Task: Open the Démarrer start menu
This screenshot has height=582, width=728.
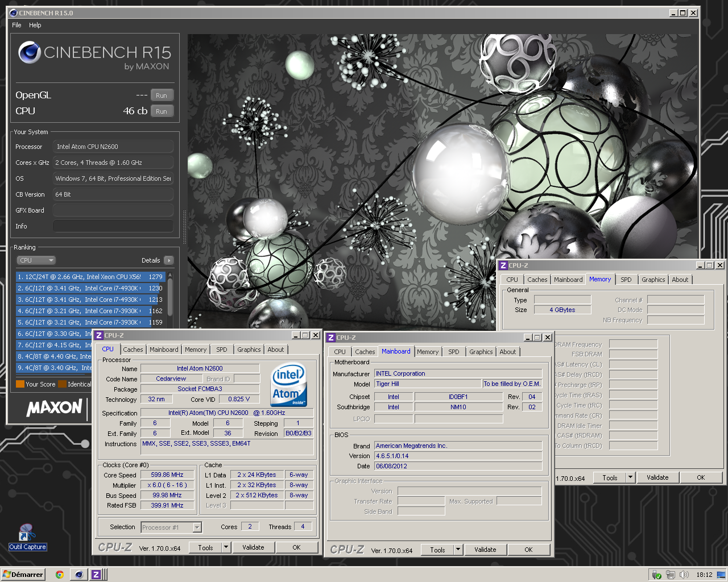Action: [23, 575]
